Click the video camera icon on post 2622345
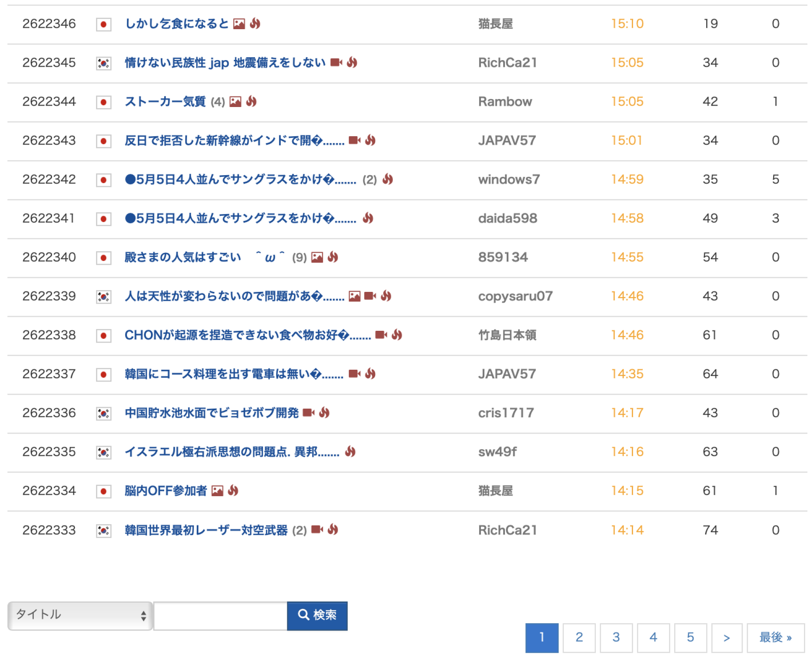The height and width of the screenshot is (665, 812). [x=336, y=63]
